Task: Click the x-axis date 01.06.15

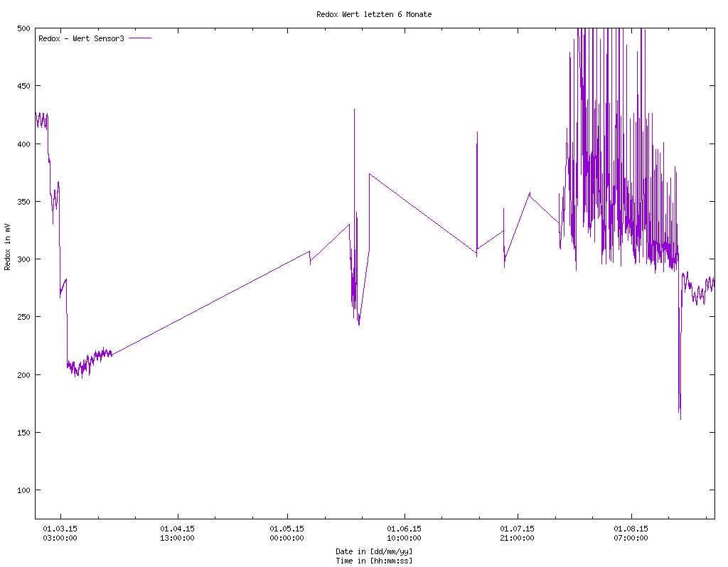Action: (x=405, y=529)
